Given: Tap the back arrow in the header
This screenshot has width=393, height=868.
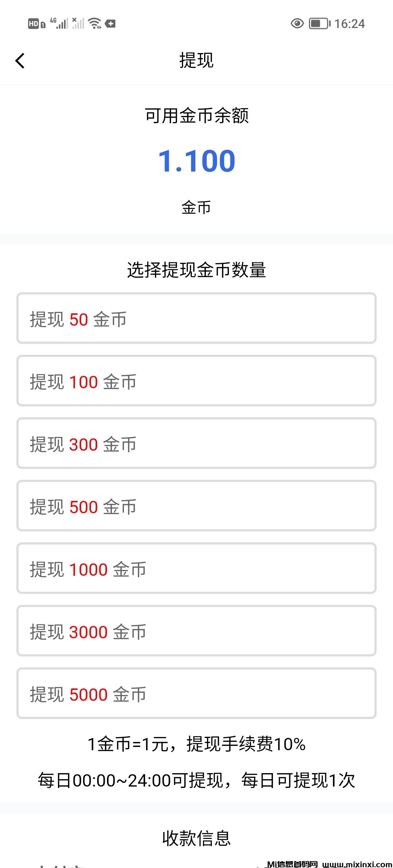Looking at the screenshot, I should click(x=20, y=61).
